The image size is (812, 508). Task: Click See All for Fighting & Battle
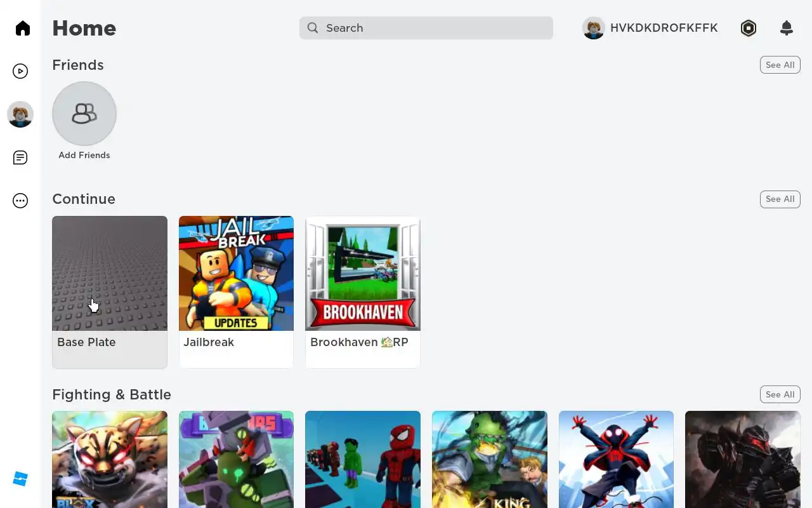coord(780,394)
